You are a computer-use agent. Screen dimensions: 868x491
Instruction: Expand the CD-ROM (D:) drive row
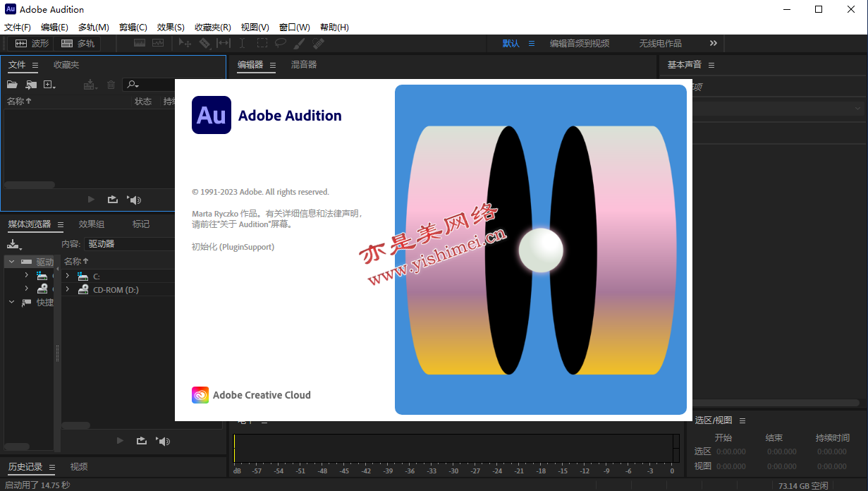[x=68, y=289]
